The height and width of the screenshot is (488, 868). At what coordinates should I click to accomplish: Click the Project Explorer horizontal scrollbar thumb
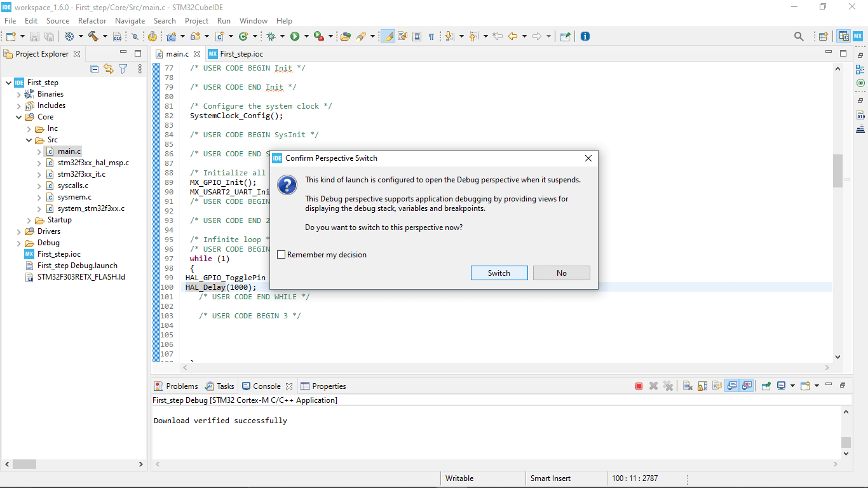[24, 464]
